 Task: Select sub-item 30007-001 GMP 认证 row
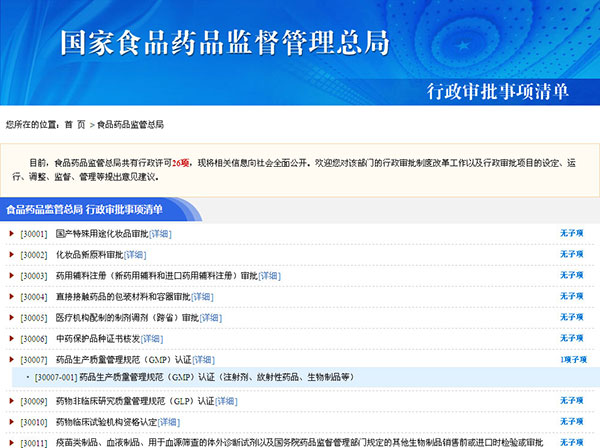pyautogui.click(x=306, y=377)
